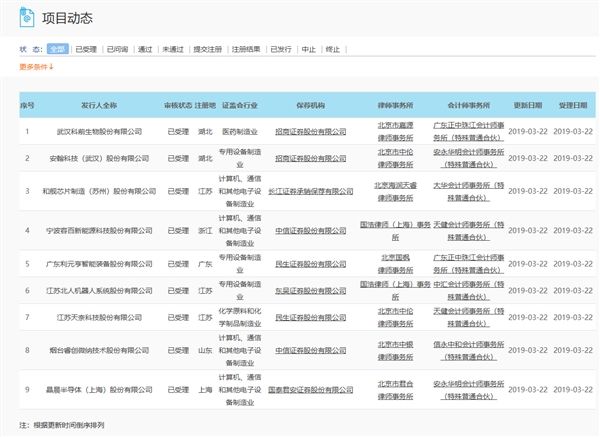
Task: Open 北京海润天睿律师事务所 link
Action: point(395,191)
